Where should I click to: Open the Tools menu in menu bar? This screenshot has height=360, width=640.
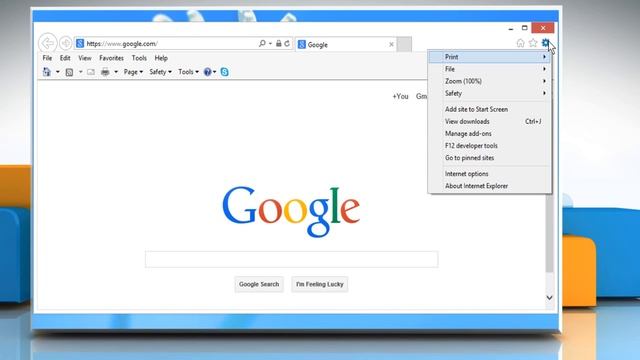tap(139, 58)
